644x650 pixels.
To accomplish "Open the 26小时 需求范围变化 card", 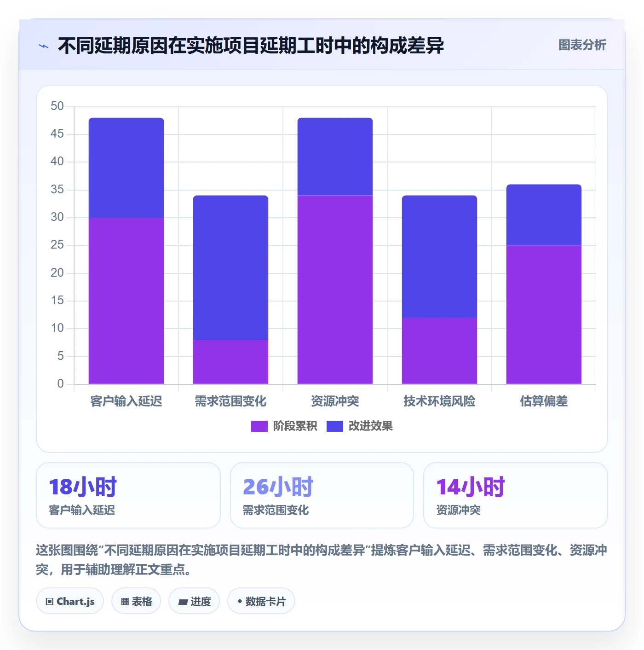I will pyautogui.click(x=322, y=495).
